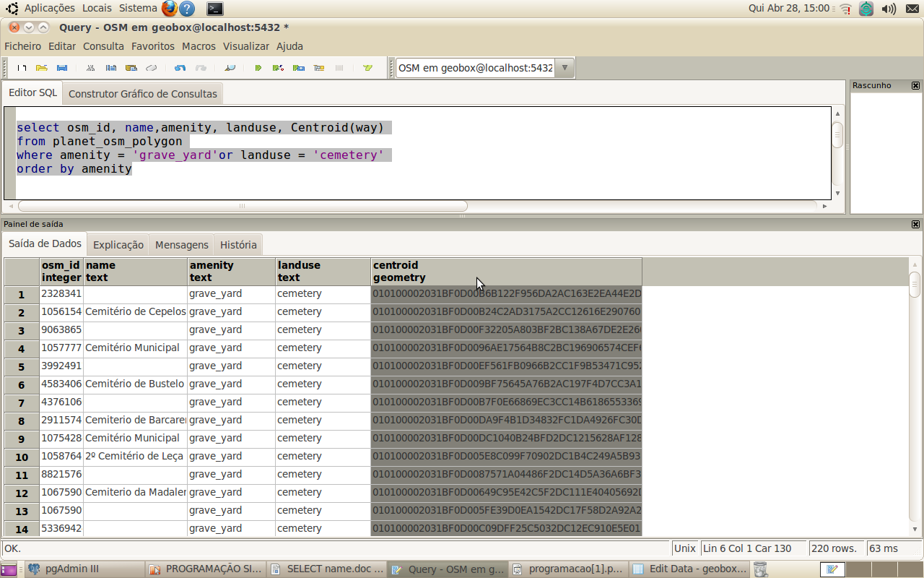924x578 pixels.
Task: Click the results grid vertical scrollbar thumb
Action: click(x=915, y=285)
